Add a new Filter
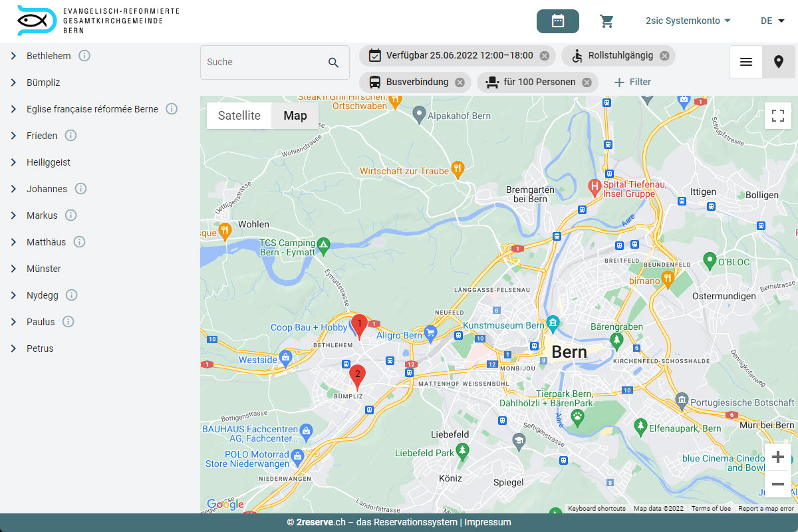 pos(632,82)
